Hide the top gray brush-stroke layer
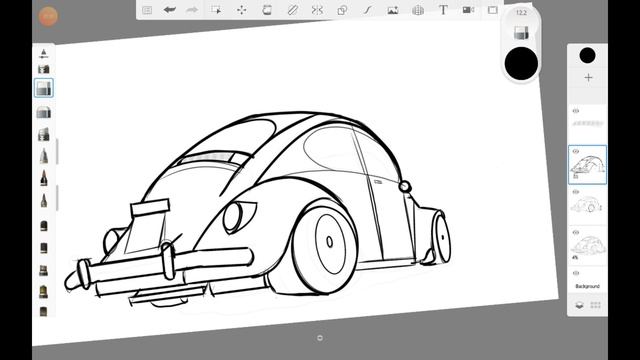Image resolution: width=640 pixels, height=360 pixels. tap(576, 111)
